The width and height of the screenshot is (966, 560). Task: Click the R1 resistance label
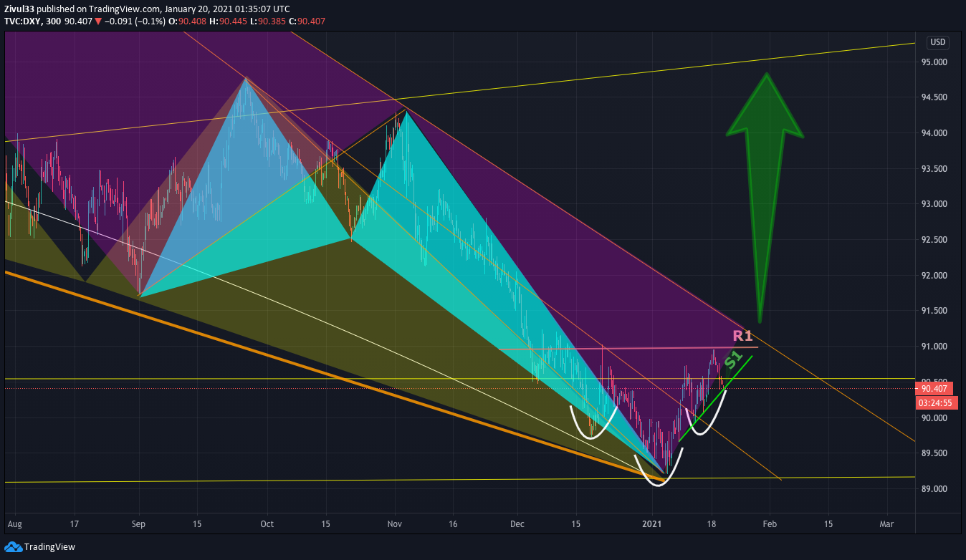tap(742, 336)
